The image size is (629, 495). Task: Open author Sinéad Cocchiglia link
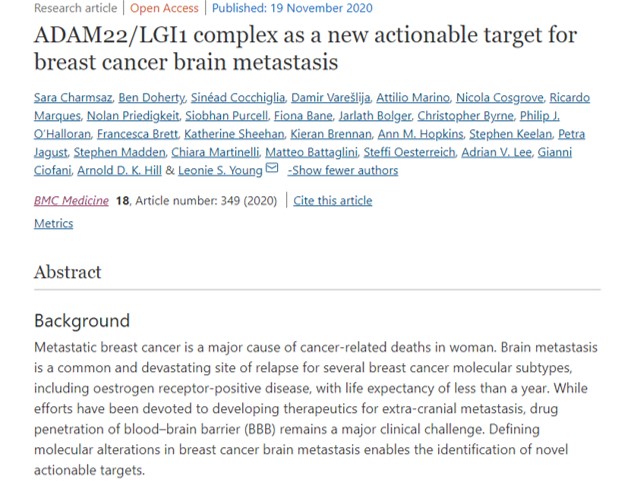pyautogui.click(x=238, y=97)
